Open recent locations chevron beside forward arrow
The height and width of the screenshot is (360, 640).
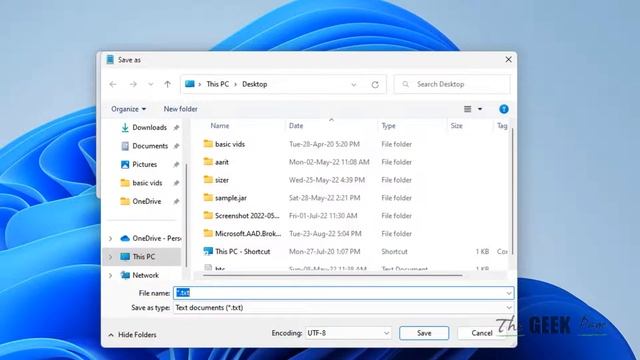click(x=151, y=84)
